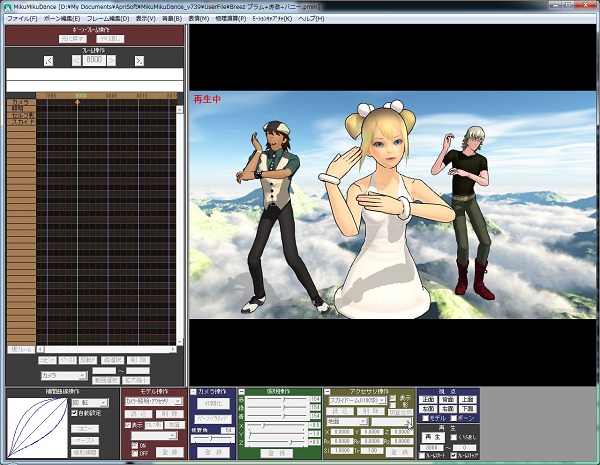Open the View (表示) menu
The height and width of the screenshot is (465, 600).
coord(146,18)
